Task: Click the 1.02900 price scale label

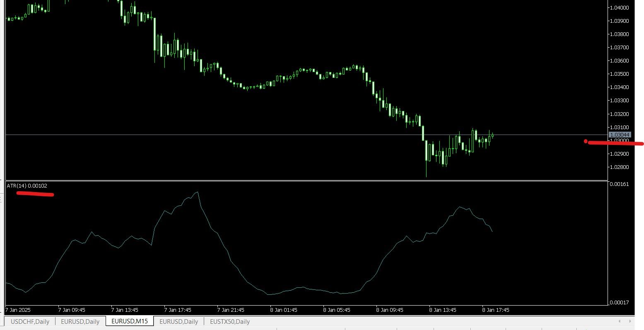Action: [x=620, y=154]
